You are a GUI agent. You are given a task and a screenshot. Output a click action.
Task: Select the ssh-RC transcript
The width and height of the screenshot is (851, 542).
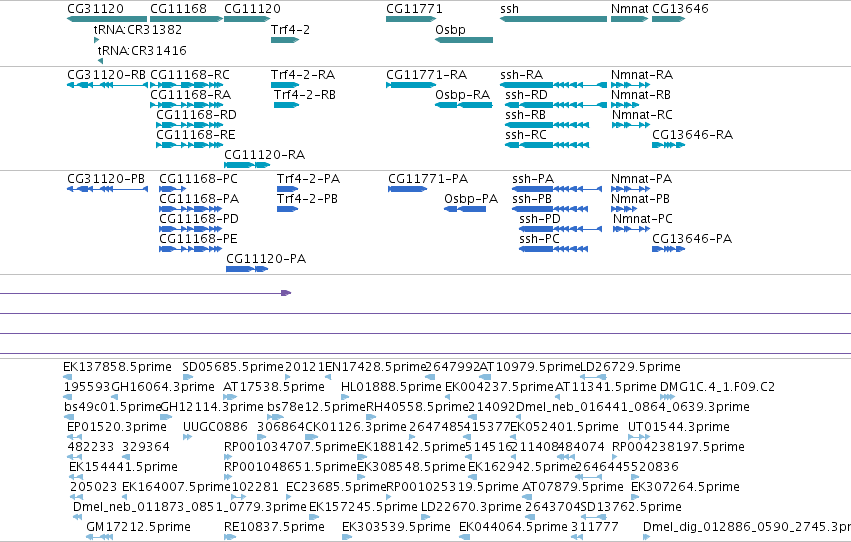click(x=547, y=145)
